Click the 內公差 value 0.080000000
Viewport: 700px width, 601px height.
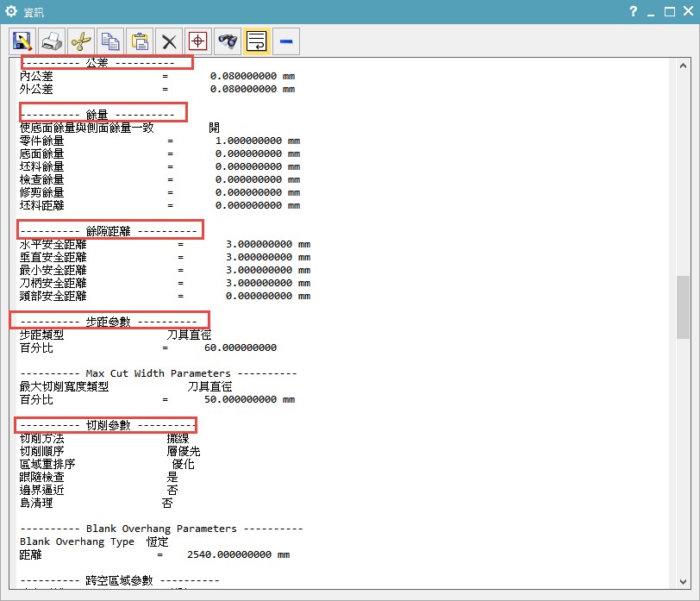(243, 77)
